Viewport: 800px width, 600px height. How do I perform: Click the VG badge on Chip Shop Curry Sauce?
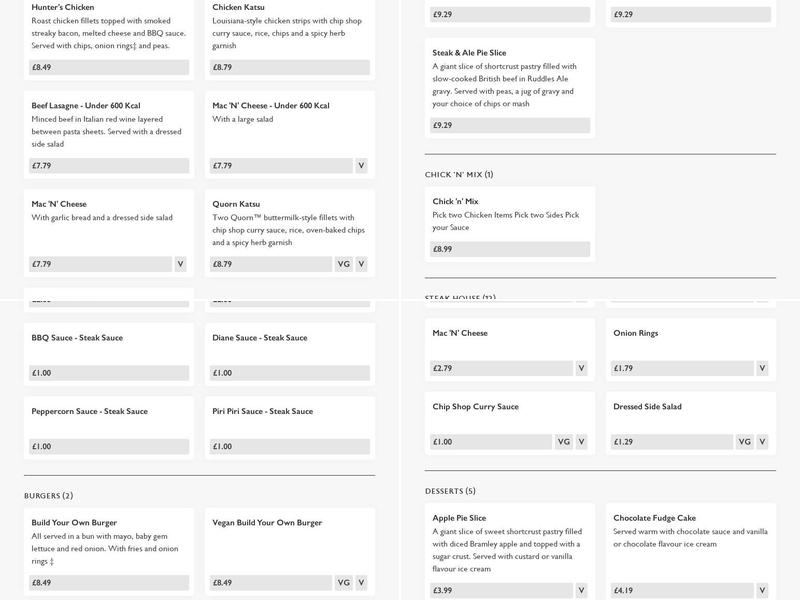click(x=564, y=441)
